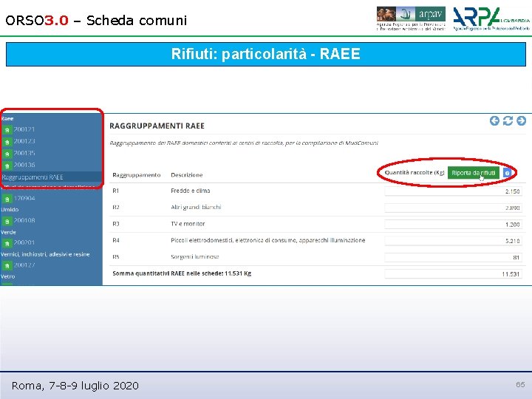This screenshot has width=532, height=399.
Task: Click the green icon next to 200123
Action: (7, 142)
